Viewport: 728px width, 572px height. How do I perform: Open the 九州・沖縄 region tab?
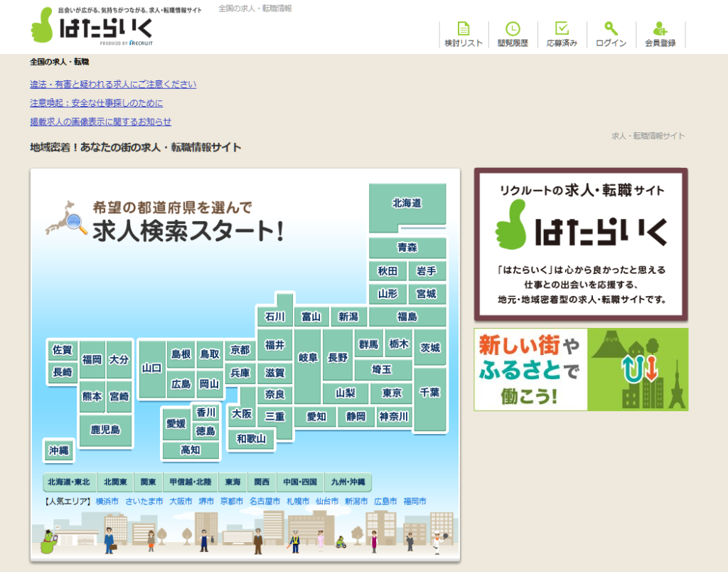[348, 482]
